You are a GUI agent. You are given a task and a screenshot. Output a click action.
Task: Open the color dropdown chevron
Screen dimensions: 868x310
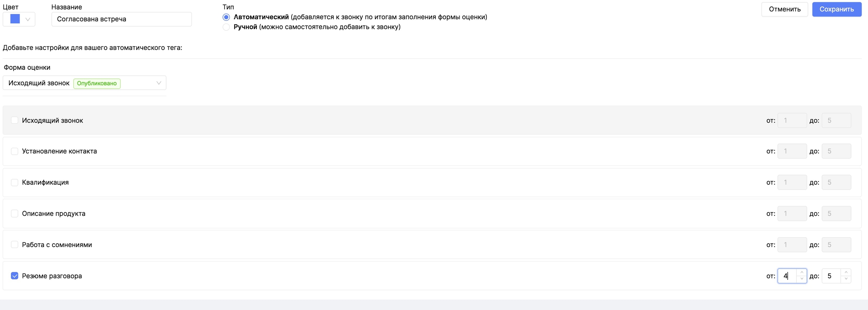(x=28, y=19)
